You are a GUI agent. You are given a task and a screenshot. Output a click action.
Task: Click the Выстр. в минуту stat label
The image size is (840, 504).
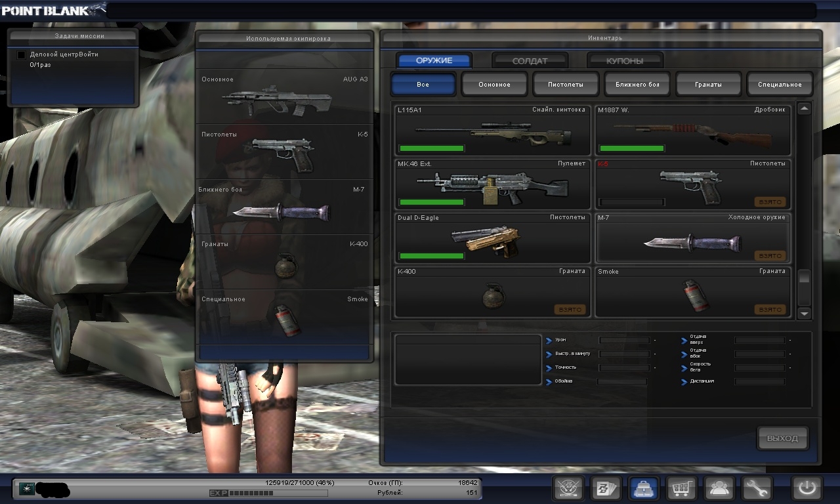[x=572, y=354]
